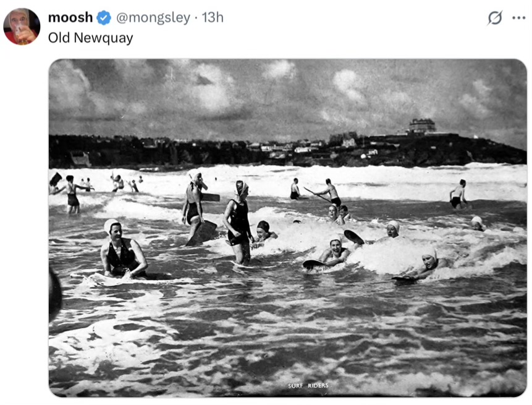The width and height of the screenshot is (532, 405).
Task: Click the standing woman wearing a headscarf
Action: coord(238,220)
